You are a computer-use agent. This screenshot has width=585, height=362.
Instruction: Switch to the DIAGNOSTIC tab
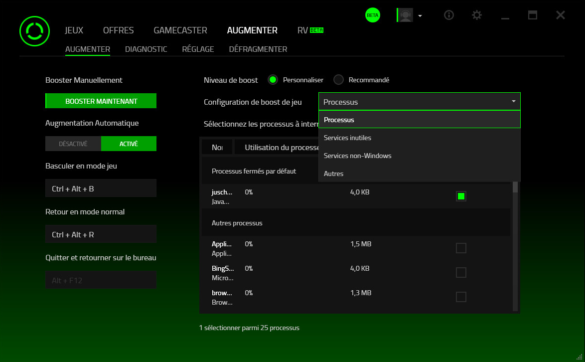[146, 49]
